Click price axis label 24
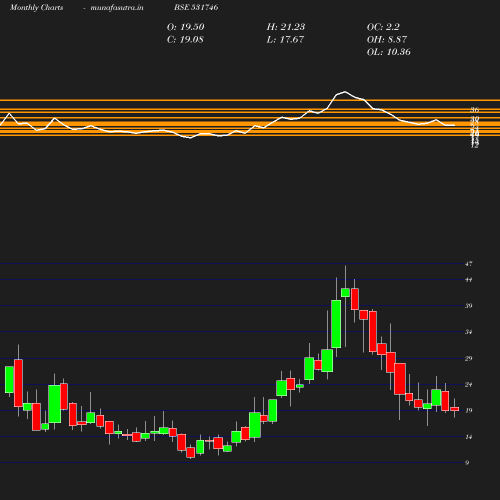Screen dimensions: 500x500 click(x=469, y=385)
